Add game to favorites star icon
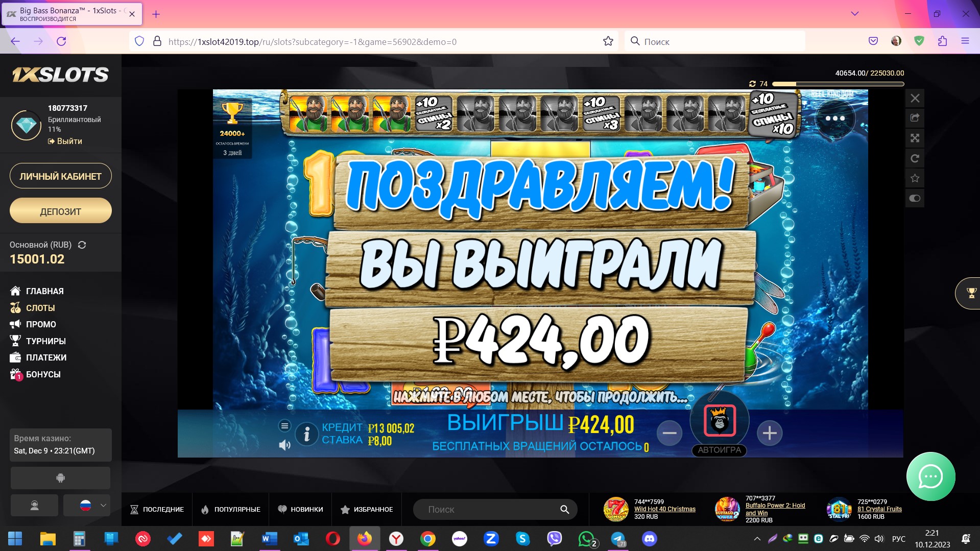The width and height of the screenshot is (980, 551). [x=915, y=178]
